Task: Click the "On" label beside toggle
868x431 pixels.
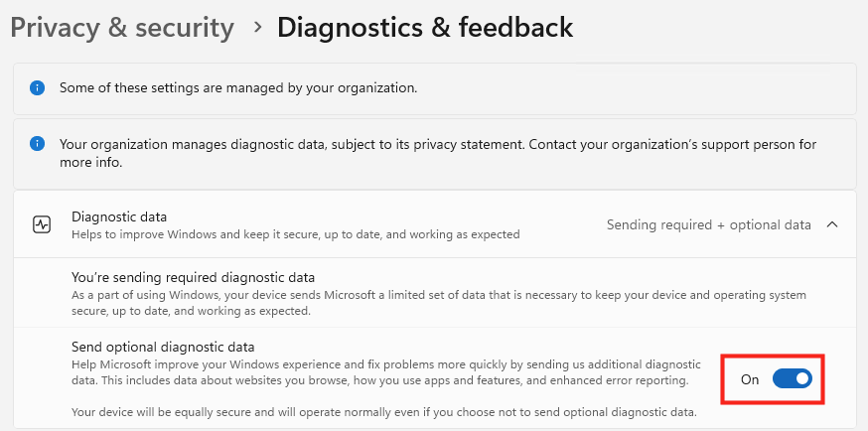Action: [750, 379]
